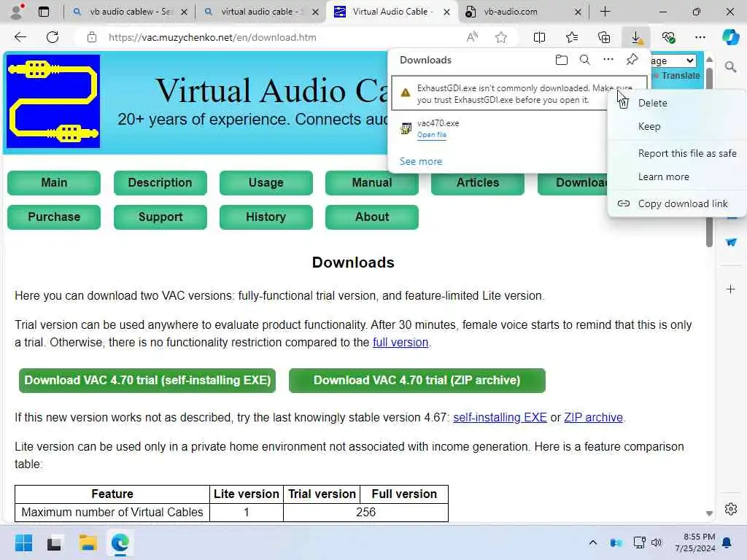Open the Settings and more menu in the Edge toolbar
Image resolution: width=747 pixels, height=560 pixels.
coord(700,37)
